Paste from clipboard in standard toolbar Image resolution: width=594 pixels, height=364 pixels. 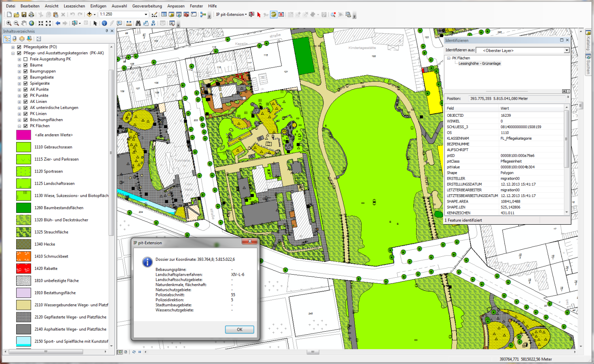click(55, 15)
